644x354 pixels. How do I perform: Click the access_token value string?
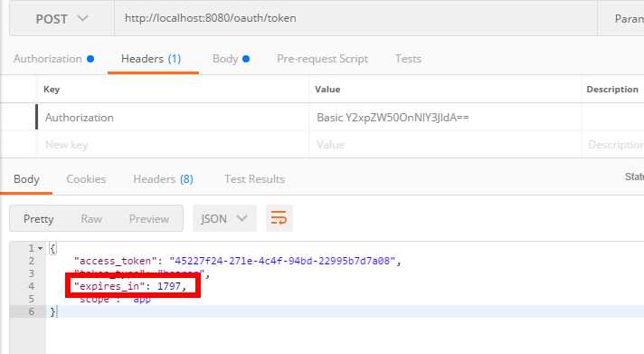(x=282, y=261)
